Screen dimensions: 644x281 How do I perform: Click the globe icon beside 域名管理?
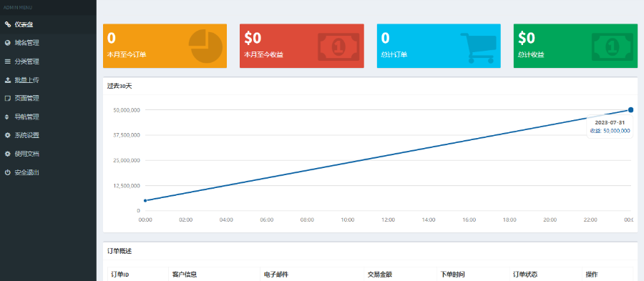(x=7, y=43)
